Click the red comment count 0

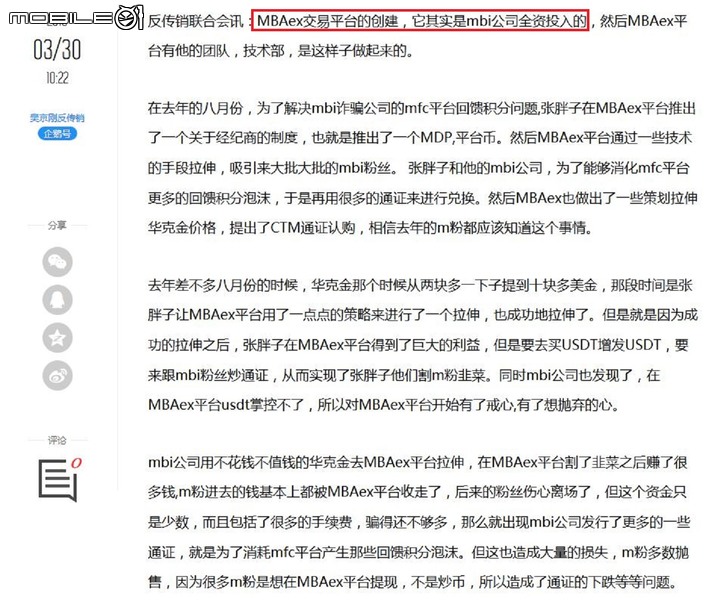[76, 462]
